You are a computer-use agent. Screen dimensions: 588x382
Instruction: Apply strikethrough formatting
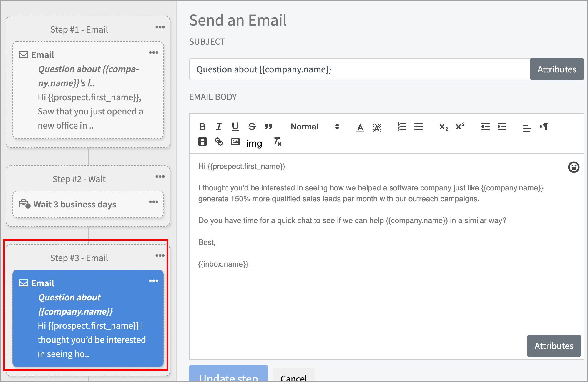point(252,127)
